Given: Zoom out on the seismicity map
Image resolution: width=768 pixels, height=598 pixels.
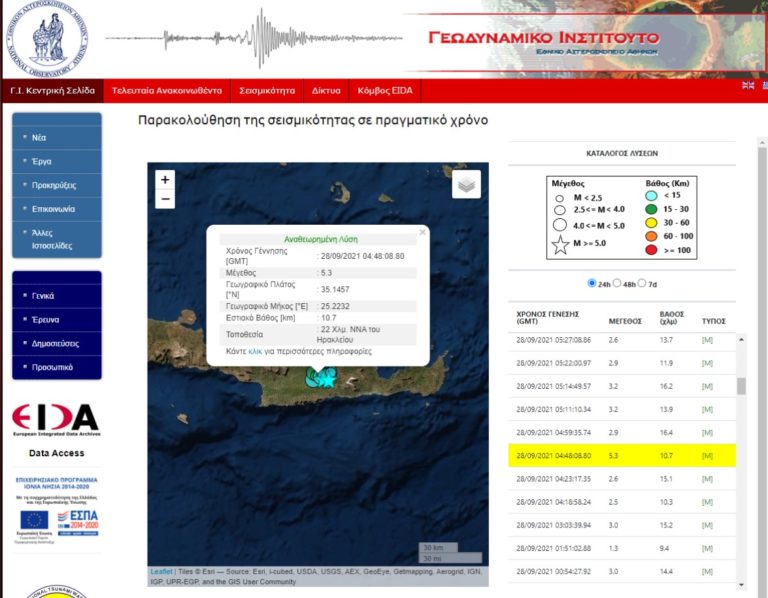Looking at the screenshot, I should 165,199.
